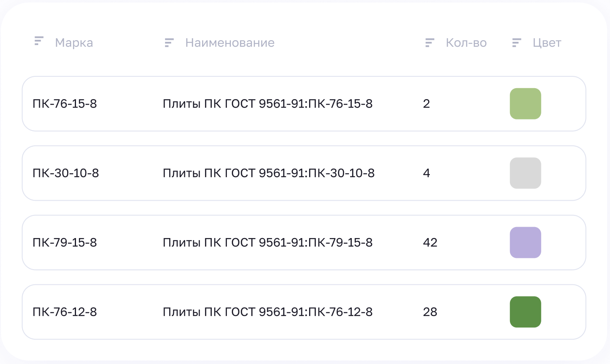Click quantity 42 in ПК-79-15-8 row
Image resolution: width=610 pixels, height=364 pixels.
pos(430,243)
